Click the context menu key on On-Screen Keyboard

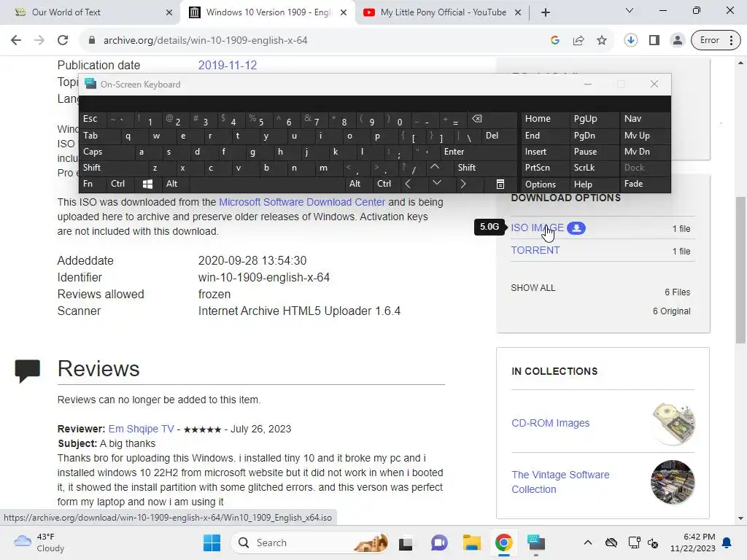point(500,184)
